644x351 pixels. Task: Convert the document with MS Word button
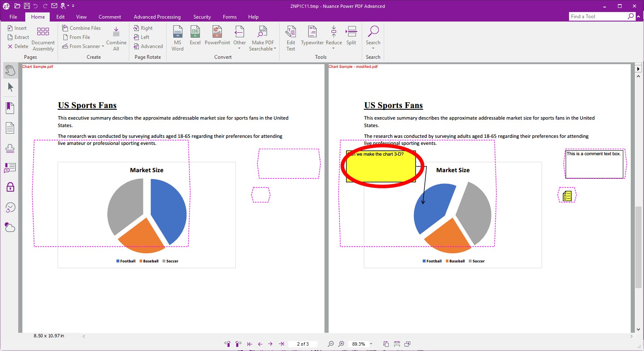[x=177, y=37]
